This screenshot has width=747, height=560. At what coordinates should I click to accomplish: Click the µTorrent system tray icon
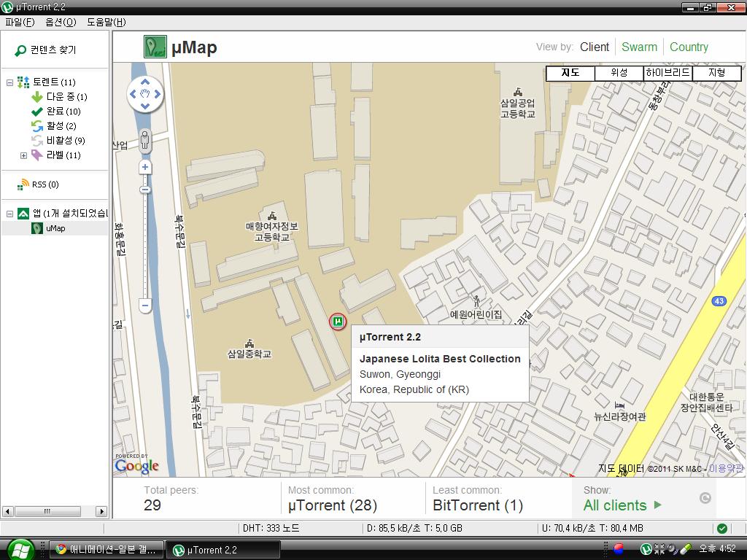(646, 549)
